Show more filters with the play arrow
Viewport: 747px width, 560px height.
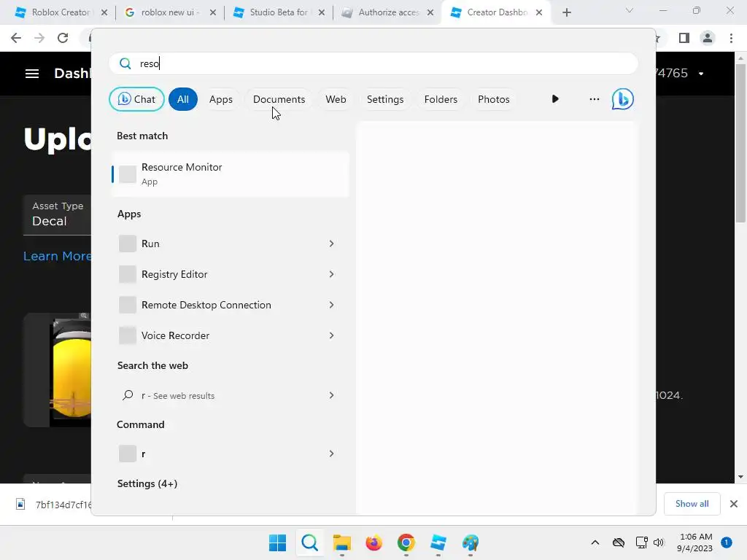point(555,99)
